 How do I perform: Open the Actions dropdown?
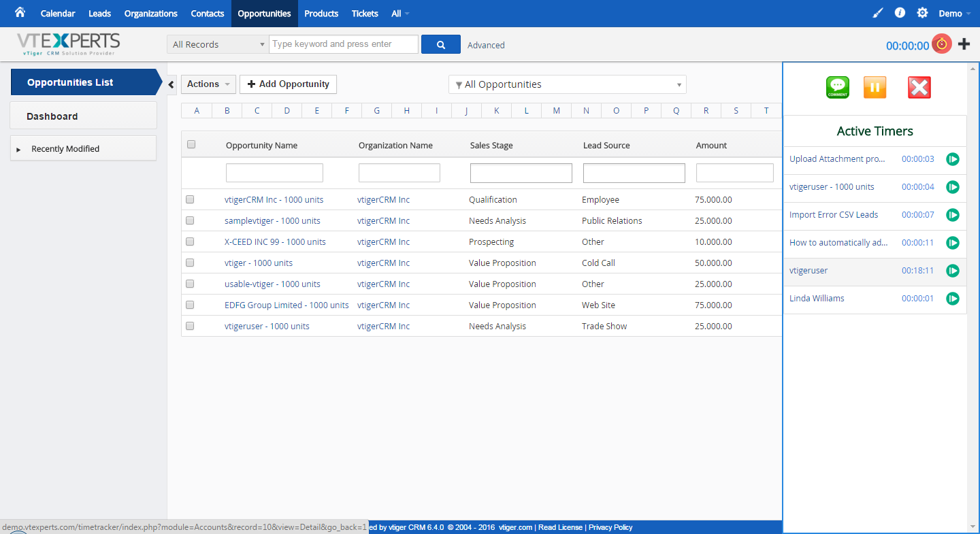coord(208,84)
